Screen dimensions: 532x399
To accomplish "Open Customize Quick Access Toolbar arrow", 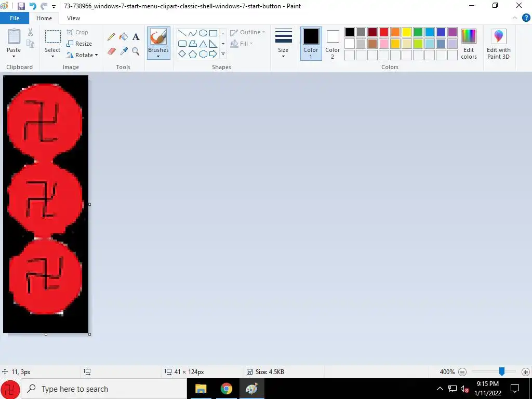I will click(x=54, y=6).
